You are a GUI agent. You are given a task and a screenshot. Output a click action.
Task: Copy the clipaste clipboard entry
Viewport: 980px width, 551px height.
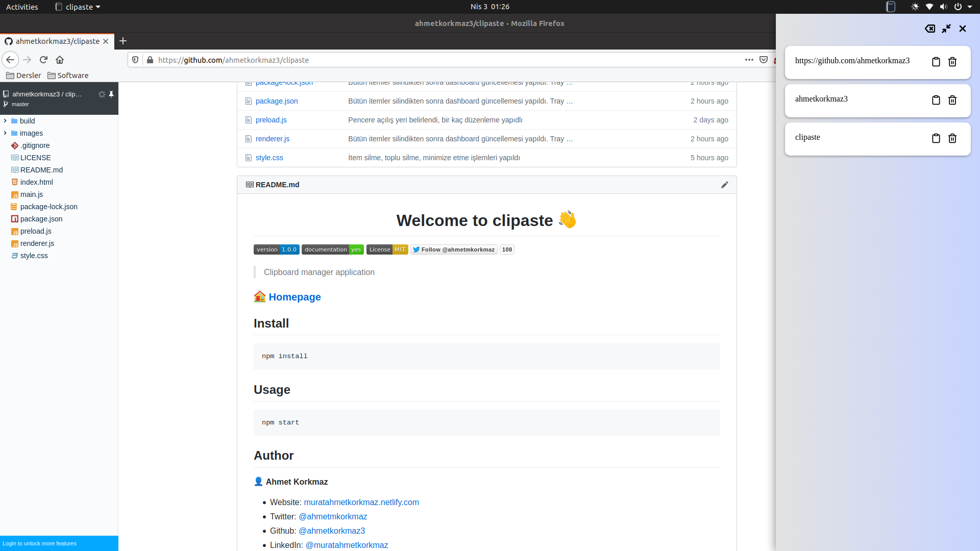[x=936, y=138]
